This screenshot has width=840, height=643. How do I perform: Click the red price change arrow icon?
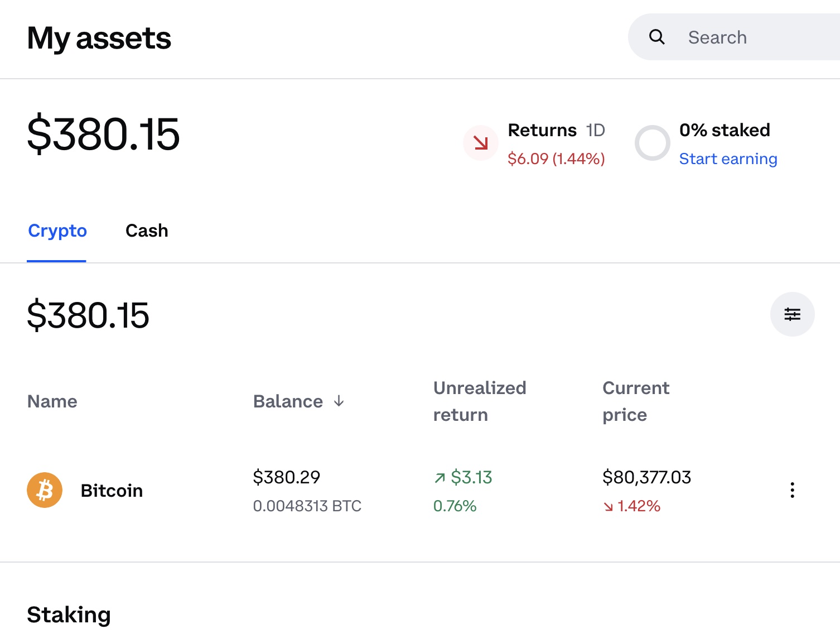pyautogui.click(x=608, y=507)
